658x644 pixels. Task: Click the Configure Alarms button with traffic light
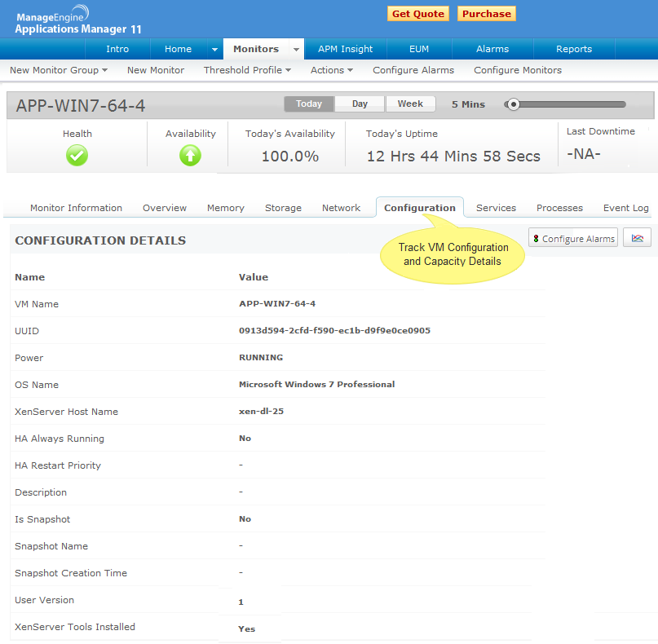click(573, 238)
